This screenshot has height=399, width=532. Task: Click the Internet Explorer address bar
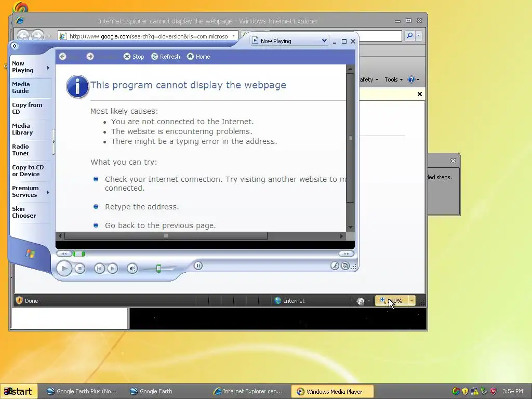tap(148, 36)
